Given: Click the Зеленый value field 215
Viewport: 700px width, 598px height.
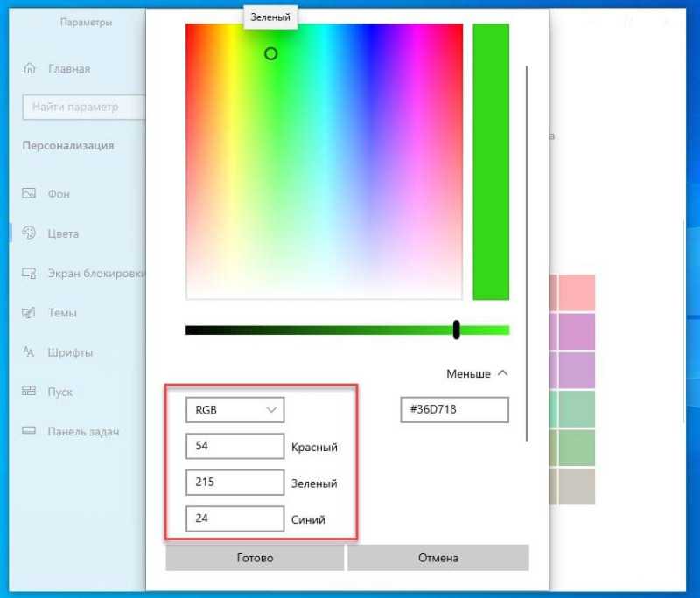Looking at the screenshot, I should tap(234, 482).
